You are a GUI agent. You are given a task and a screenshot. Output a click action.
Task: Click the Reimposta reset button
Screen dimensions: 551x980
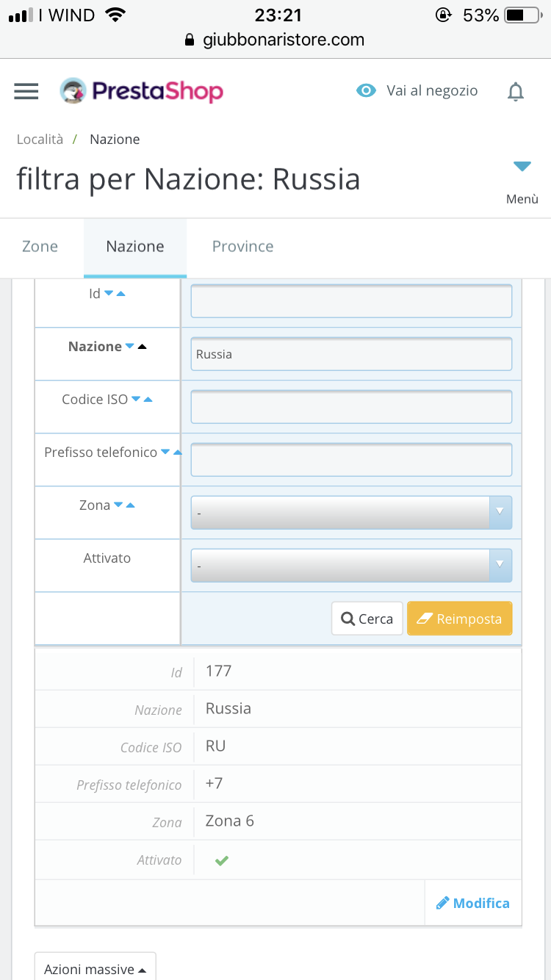tap(460, 619)
